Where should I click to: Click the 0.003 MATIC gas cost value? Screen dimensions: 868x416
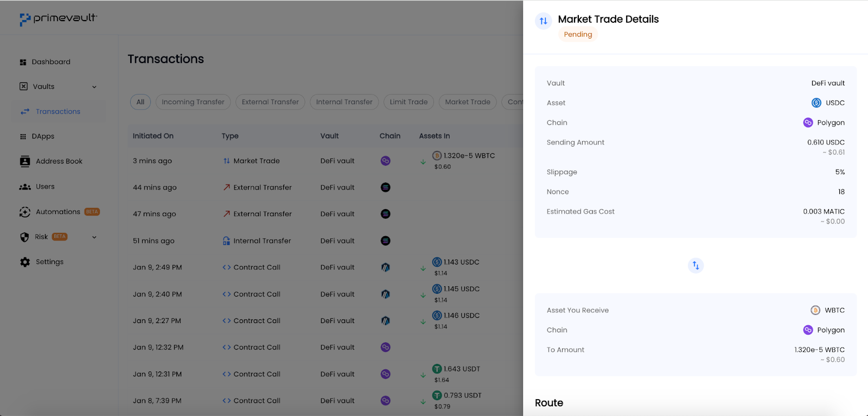[x=824, y=211]
